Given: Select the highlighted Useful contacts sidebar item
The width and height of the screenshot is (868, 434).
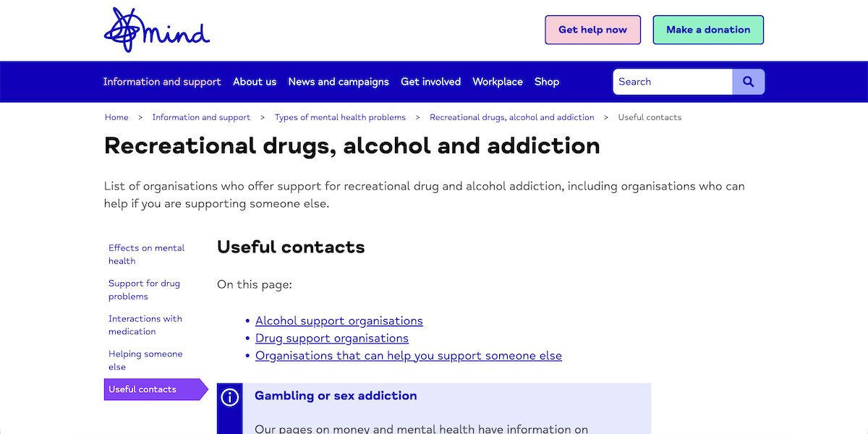Looking at the screenshot, I should pyautogui.click(x=142, y=389).
